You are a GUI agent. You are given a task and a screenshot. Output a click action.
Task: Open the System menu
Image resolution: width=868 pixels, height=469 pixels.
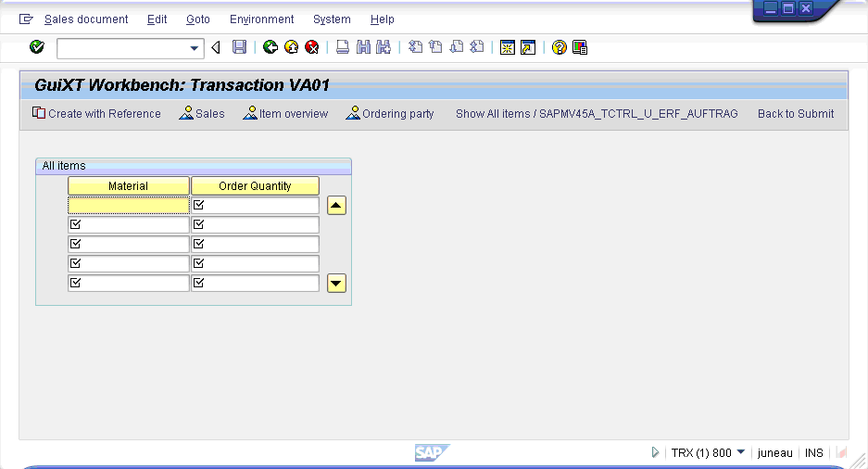tap(332, 19)
